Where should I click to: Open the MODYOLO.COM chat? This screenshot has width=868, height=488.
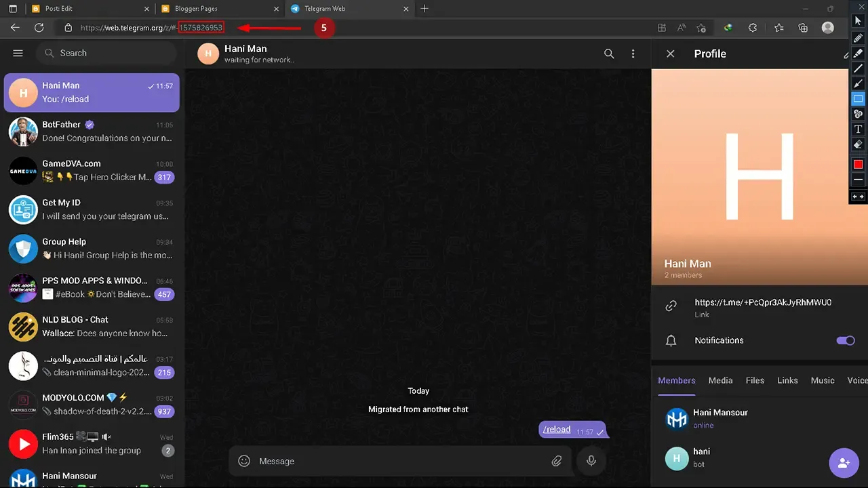click(x=92, y=404)
